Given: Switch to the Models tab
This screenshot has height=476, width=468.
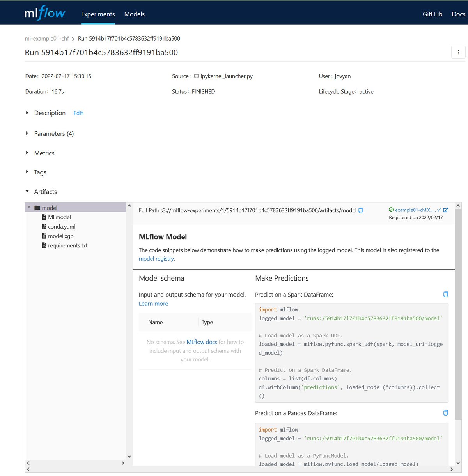Looking at the screenshot, I should click(x=134, y=14).
